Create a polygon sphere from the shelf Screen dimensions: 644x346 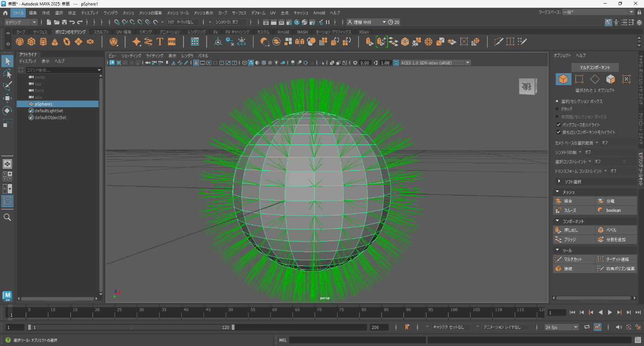(20, 42)
